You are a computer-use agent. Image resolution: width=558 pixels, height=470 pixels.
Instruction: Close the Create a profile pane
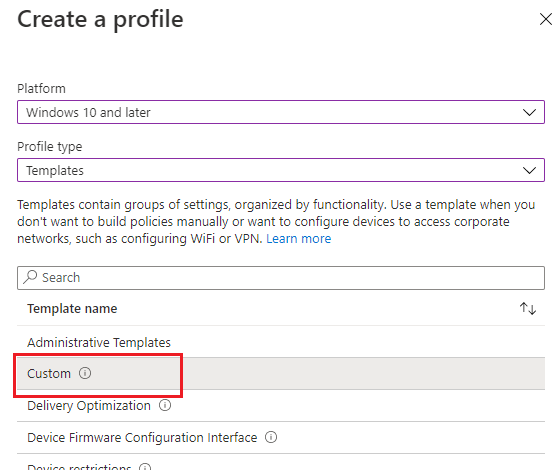pos(546,19)
